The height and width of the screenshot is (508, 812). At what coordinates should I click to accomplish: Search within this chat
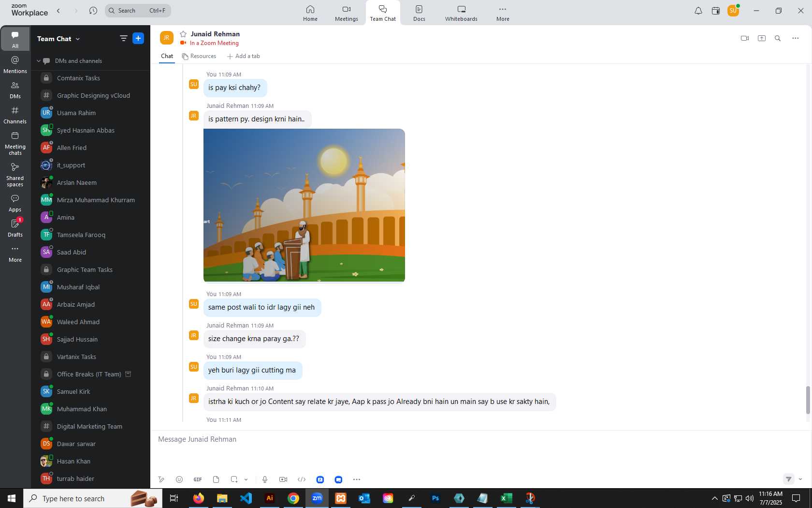click(x=778, y=38)
